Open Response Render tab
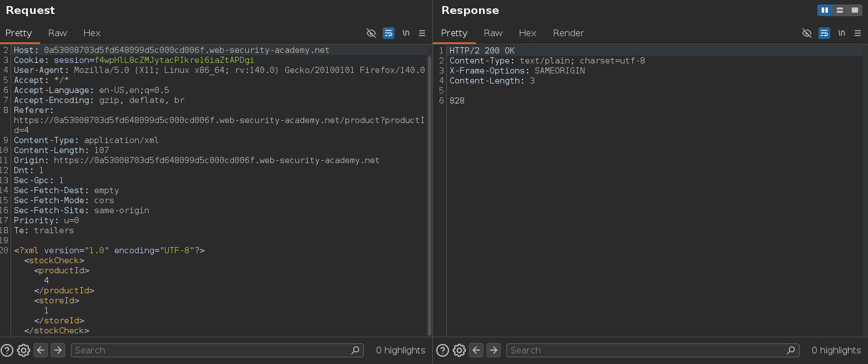 pyautogui.click(x=568, y=33)
